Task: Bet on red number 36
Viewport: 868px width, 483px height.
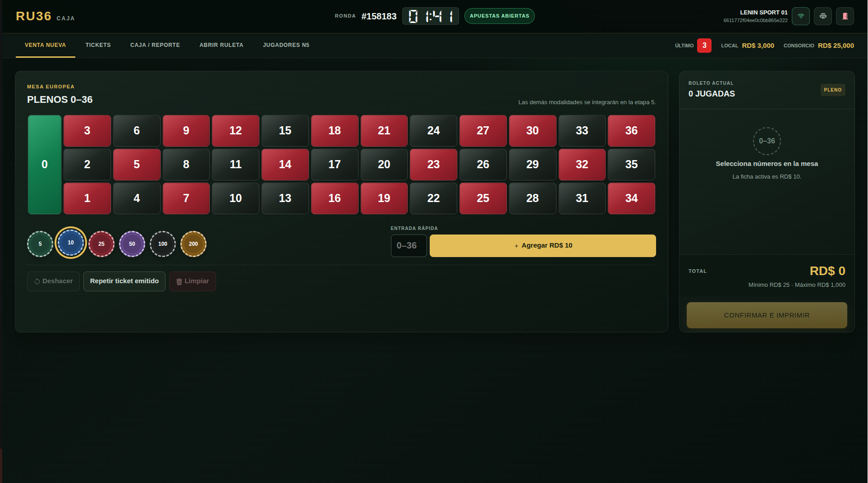Action: click(x=631, y=131)
